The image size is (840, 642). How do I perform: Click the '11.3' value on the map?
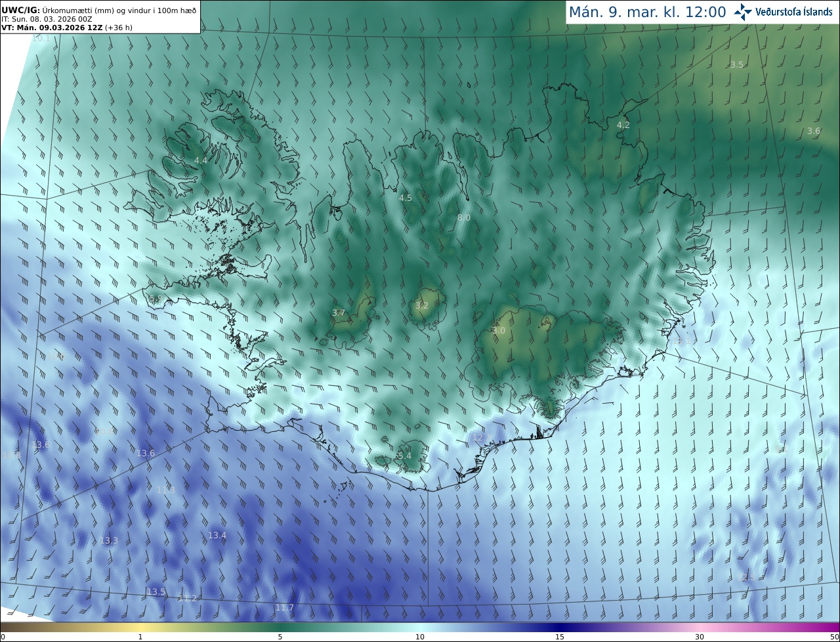click(166, 490)
